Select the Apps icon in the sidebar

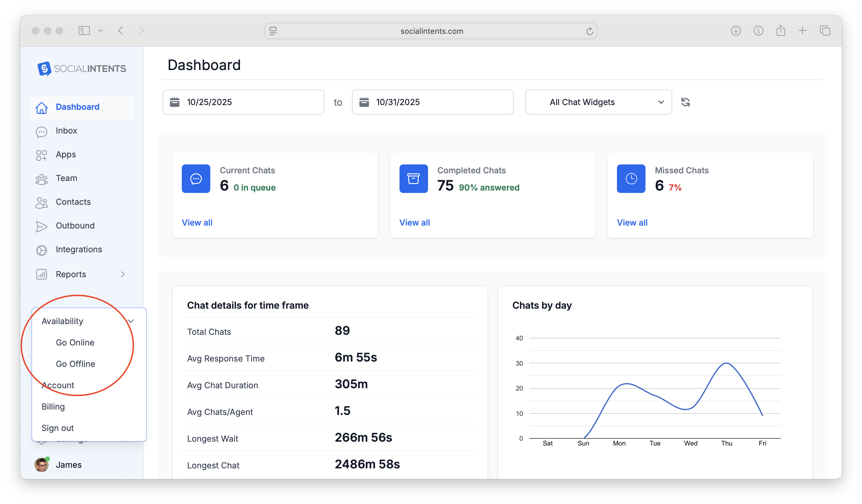(x=41, y=155)
